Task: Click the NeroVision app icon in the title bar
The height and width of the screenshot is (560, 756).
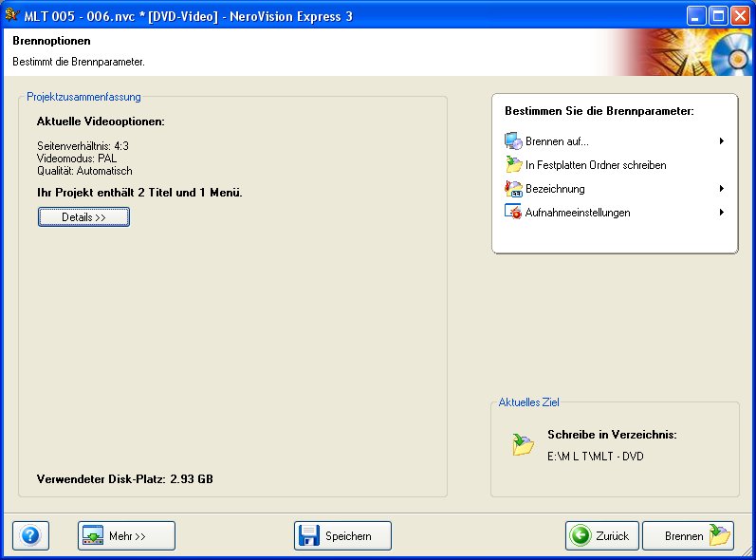Action: (12, 14)
